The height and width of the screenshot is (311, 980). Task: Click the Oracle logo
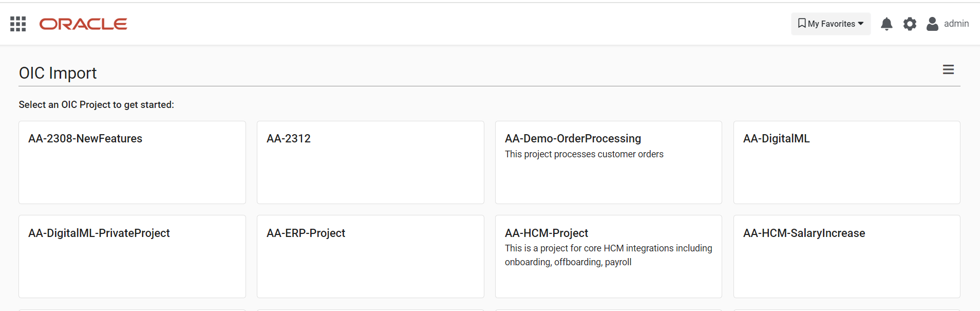83,24
